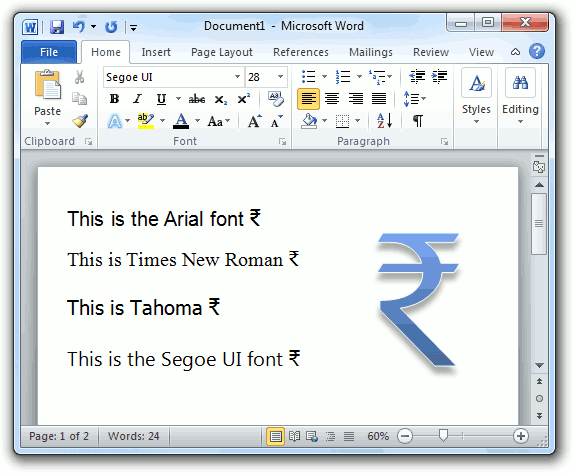This screenshot has width=574, height=474.
Task: Switch to the Mailings tab
Action: click(370, 52)
